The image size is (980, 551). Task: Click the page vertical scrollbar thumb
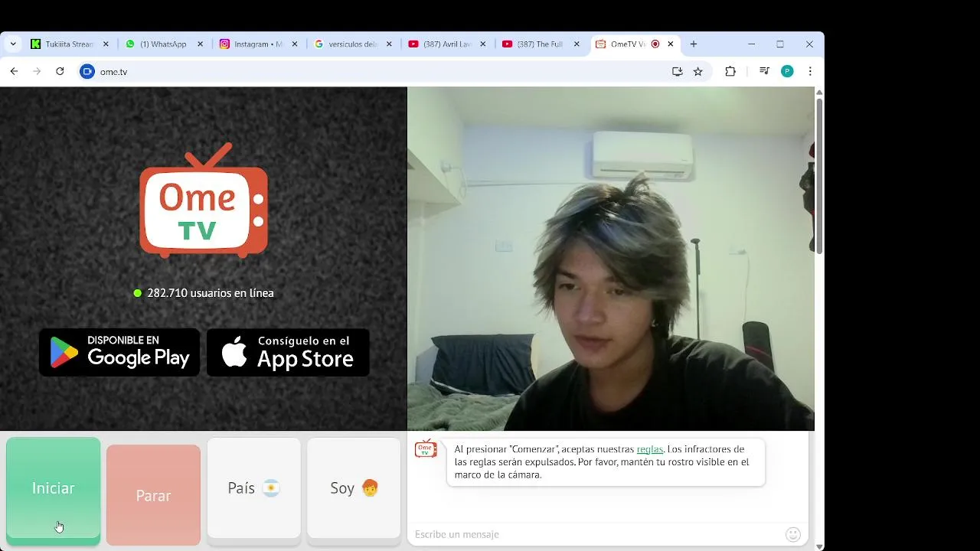tap(819, 176)
